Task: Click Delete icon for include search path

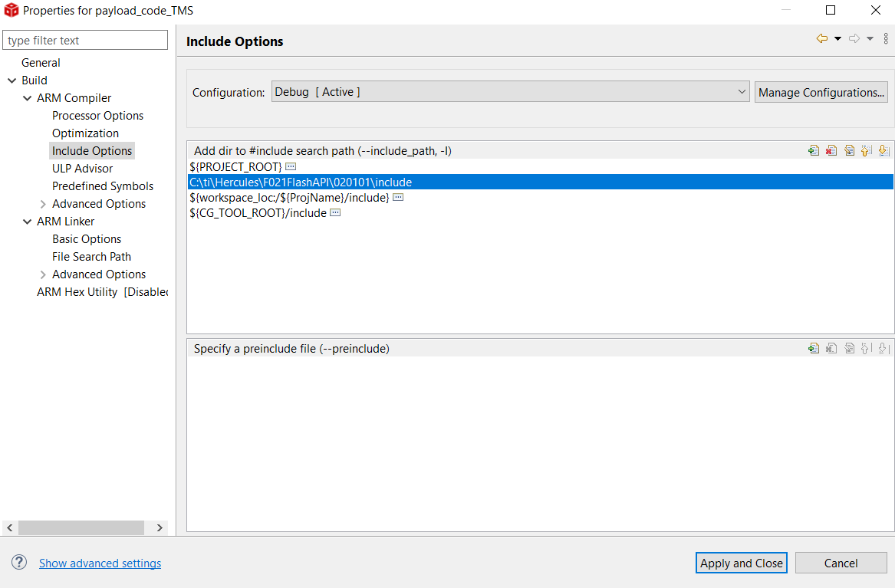Action: [x=831, y=151]
